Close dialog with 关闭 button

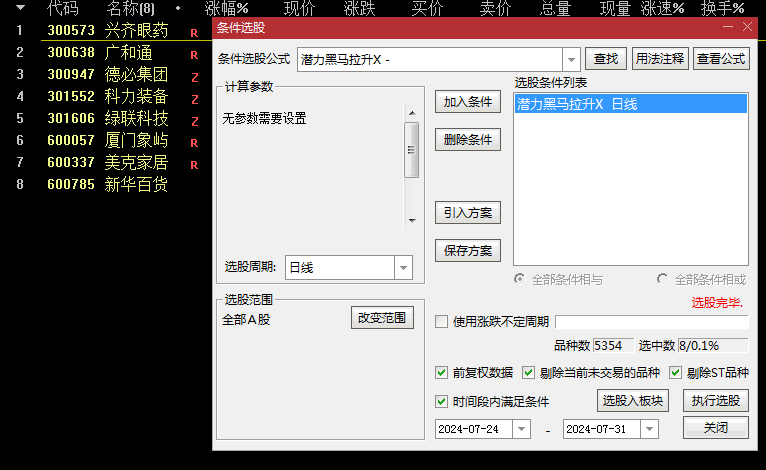pos(716,428)
